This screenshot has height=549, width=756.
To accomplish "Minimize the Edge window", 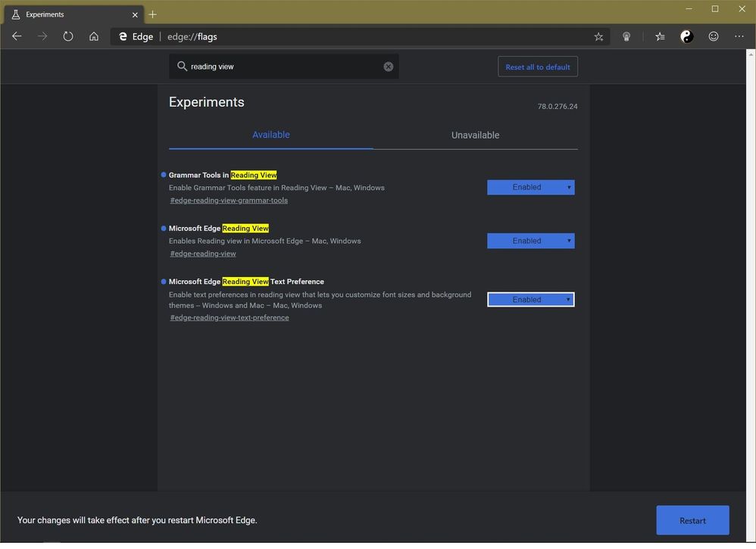I will 689,8.
